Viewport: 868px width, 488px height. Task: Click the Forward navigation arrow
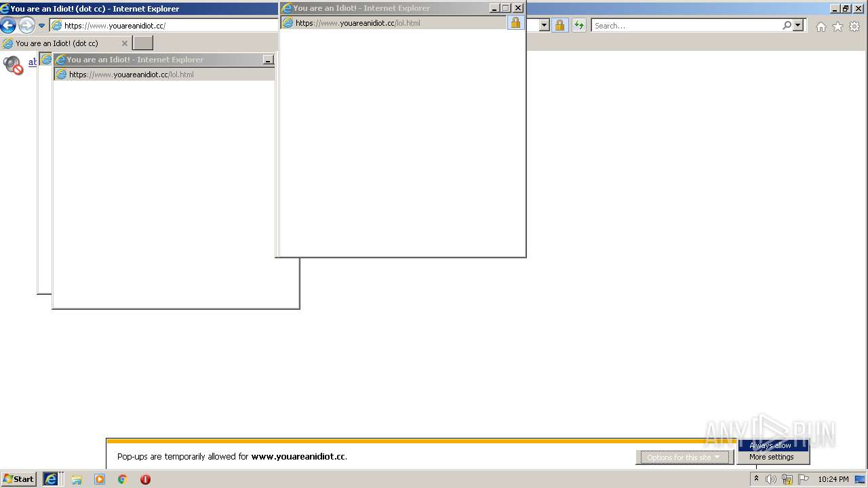pyautogui.click(x=26, y=26)
